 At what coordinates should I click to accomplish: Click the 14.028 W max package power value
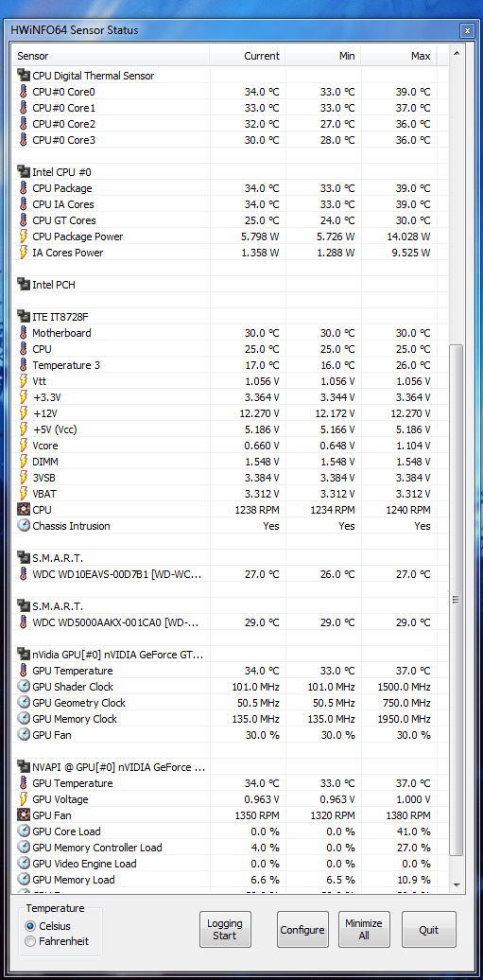(x=408, y=236)
